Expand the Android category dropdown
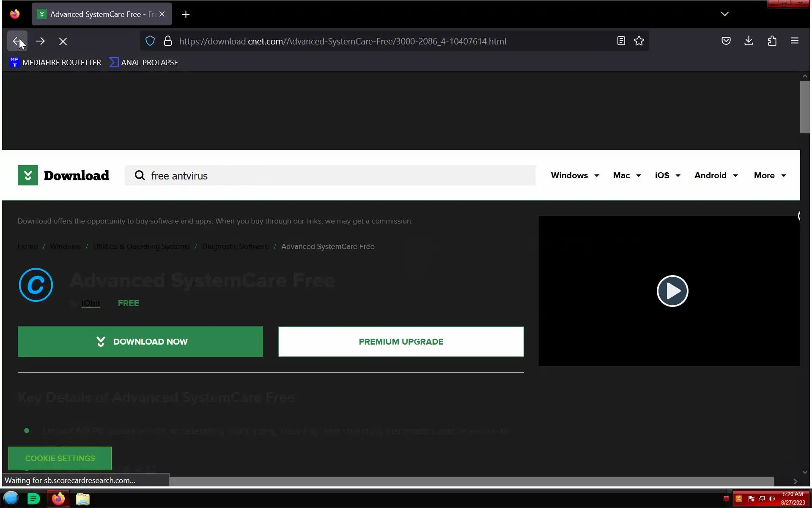Viewport: 812px width, 508px height. 716,175
